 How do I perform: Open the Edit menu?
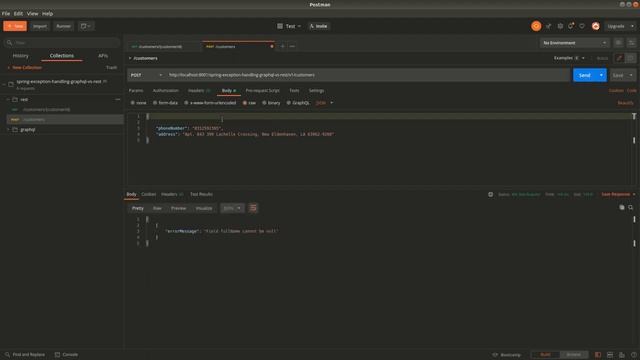[18, 13]
